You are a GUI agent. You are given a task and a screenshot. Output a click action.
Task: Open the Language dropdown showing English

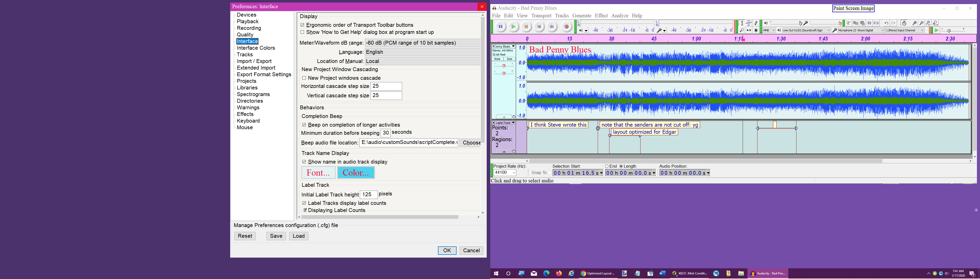423,52
